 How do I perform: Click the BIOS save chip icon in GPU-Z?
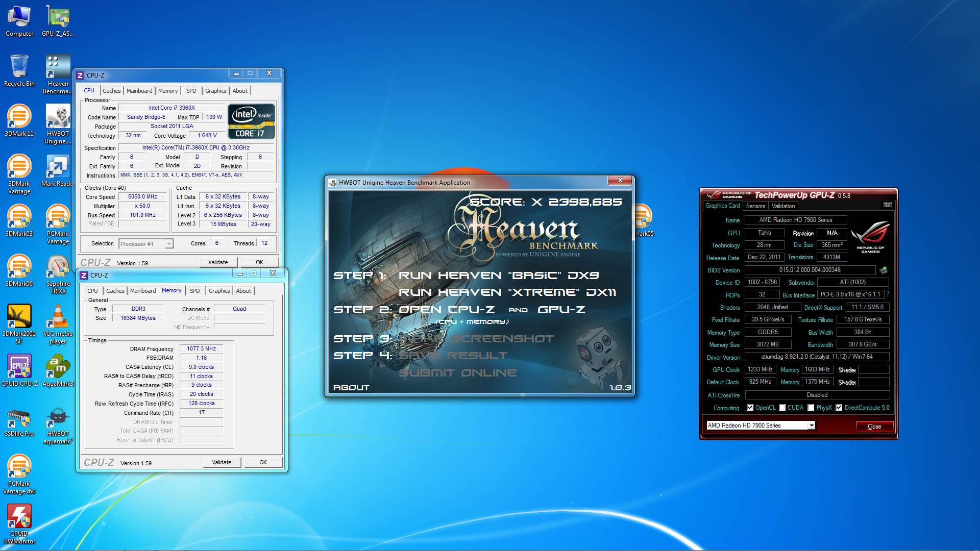click(884, 270)
